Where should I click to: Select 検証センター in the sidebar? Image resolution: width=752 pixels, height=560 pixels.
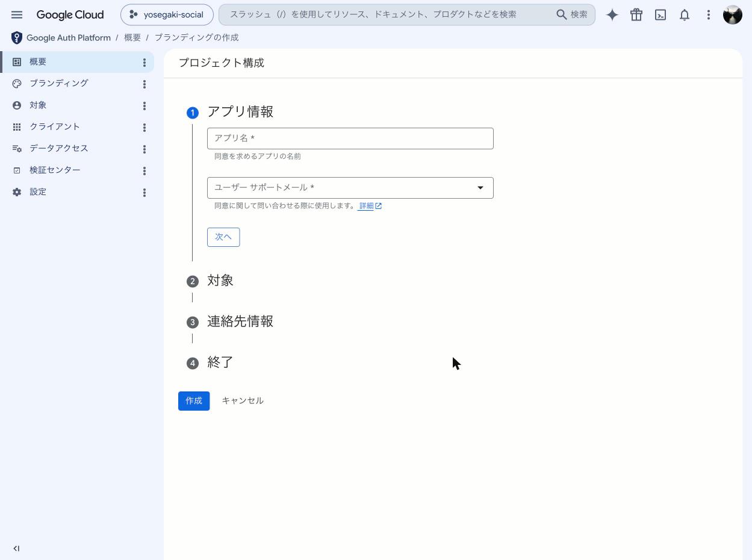pos(77,170)
